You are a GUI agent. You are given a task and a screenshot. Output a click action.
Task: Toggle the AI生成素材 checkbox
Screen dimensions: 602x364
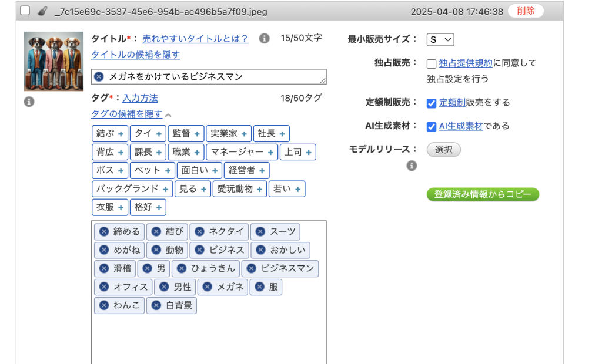(432, 127)
